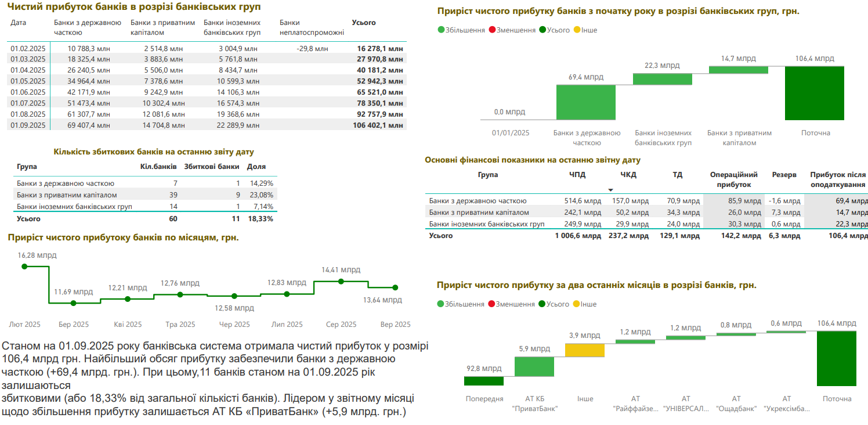Click the Дата column header
868x425 pixels.
coord(19,23)
